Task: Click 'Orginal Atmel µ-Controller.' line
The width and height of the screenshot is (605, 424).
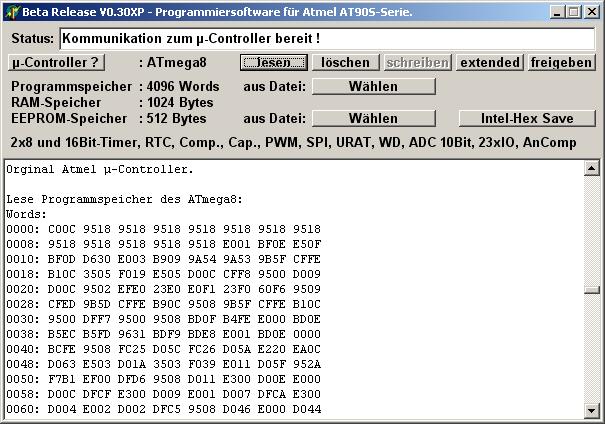Action: pyautogui.click(x=100, y=169)
